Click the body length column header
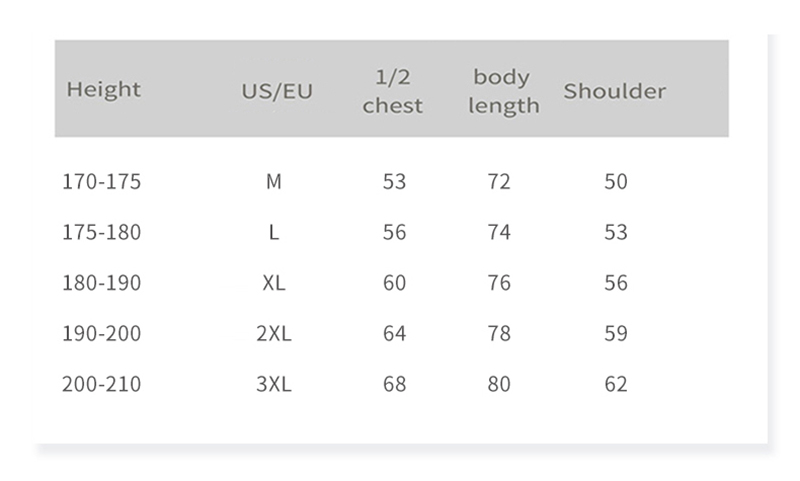The height and width of the screenshot is (481, 800). [x=503, y=91]
